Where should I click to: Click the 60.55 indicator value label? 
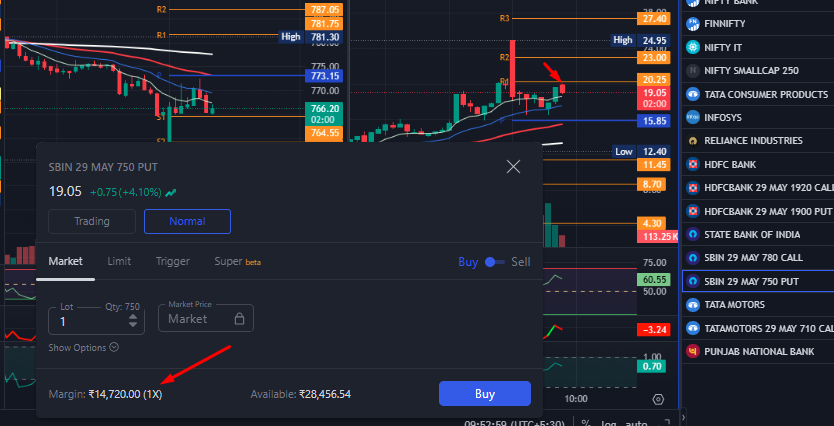tap(654, 280)
